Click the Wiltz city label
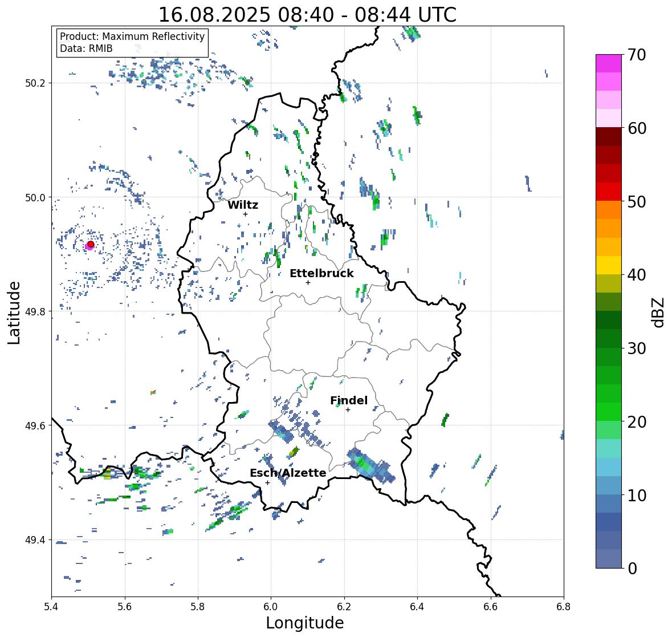The width and height of the screenshot is (672, 637). pyautogui.click(x=243, y=205)
